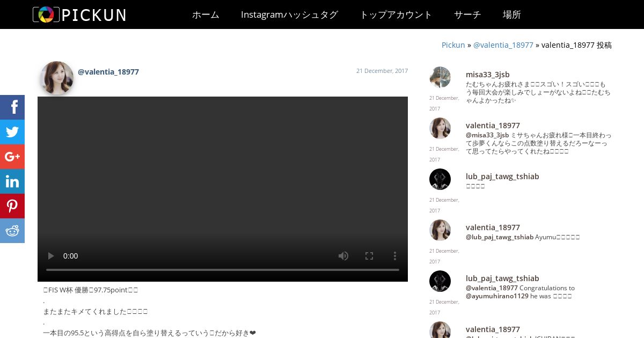Click @valentia_18977 breadcrumb link
The width and height of the screenshot is (644, 338).
point(503,45)
